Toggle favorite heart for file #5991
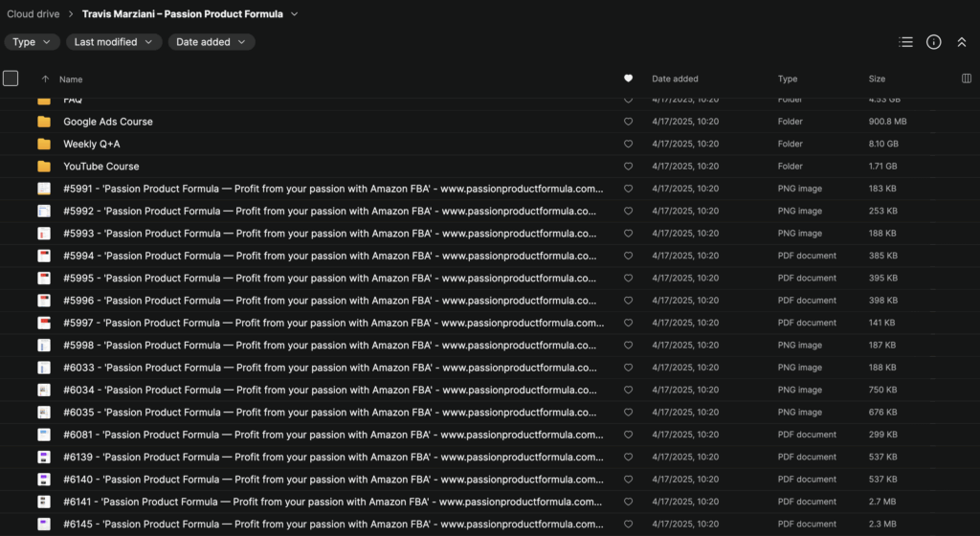Image resolution: width=980 pixels, height=536 pixels. tap(628, 189)
